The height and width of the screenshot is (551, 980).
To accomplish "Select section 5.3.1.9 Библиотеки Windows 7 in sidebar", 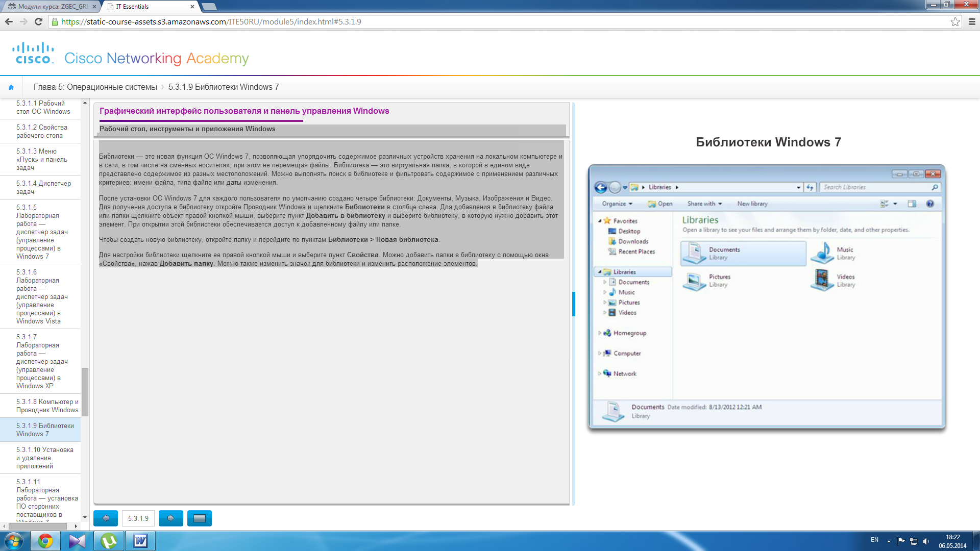I will 41,430.
